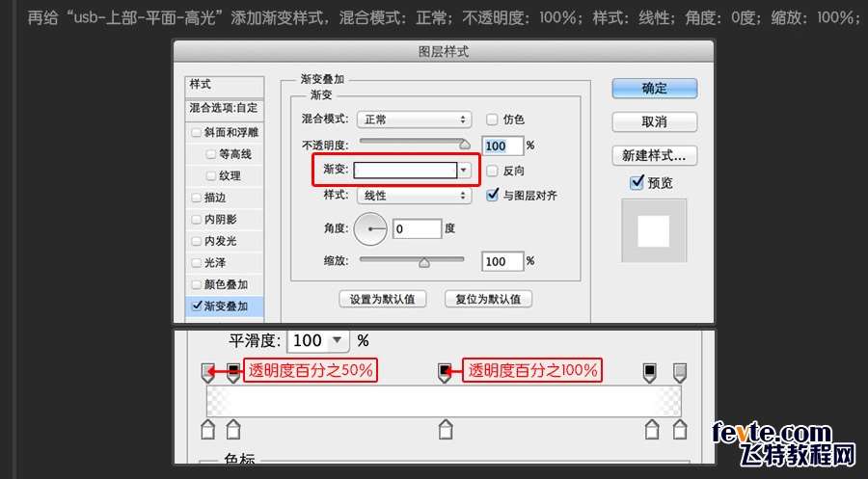Adjust the 缩放 slider handle
Viewport: 868px width, 479px height.
(424, 263)
